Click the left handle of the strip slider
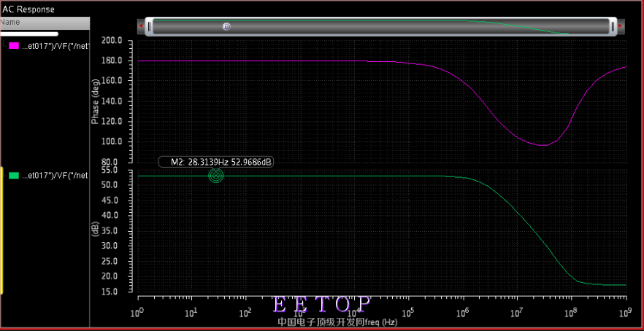Screen dimensions: 644x331 149,27
